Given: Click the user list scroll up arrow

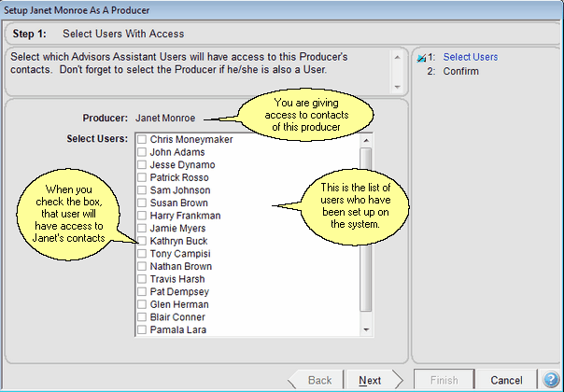Looking at the screenshot, I should click(366, 140).
